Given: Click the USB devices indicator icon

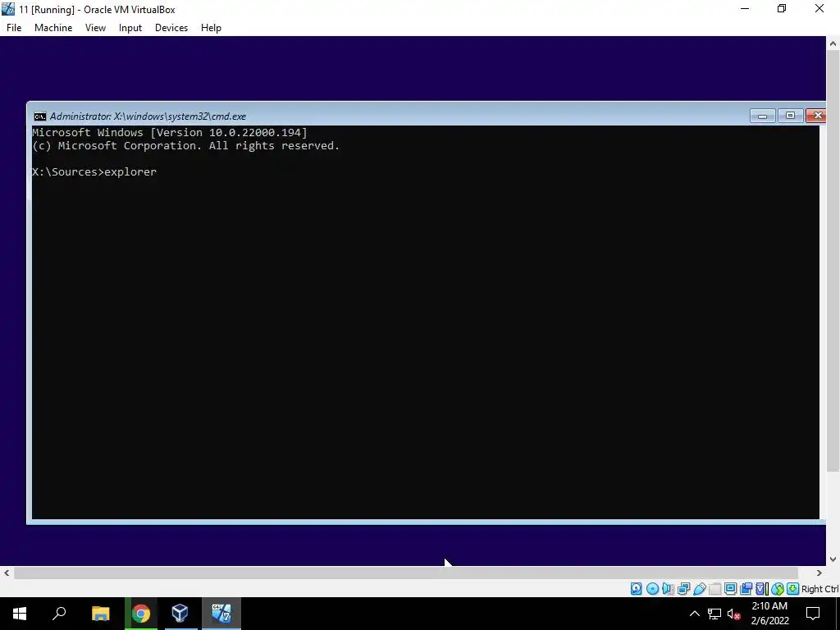Looking at the screenshot, I should coord(699,589).
